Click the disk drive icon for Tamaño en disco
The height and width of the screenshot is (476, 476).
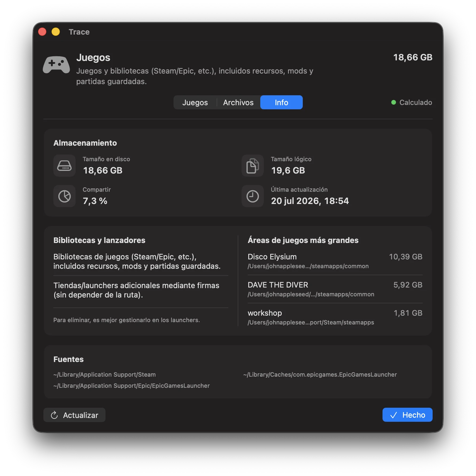tap(64, 166)
